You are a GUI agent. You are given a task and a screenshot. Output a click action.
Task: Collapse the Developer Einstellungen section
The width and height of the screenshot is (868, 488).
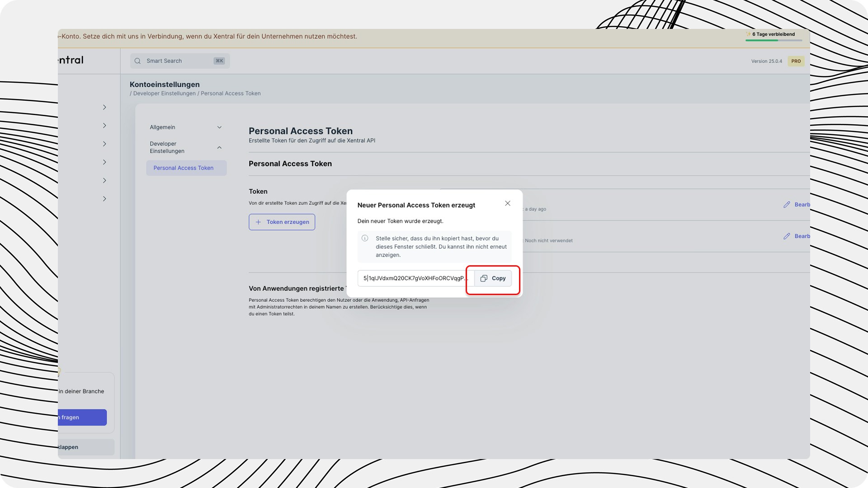(x=186, y=147)
